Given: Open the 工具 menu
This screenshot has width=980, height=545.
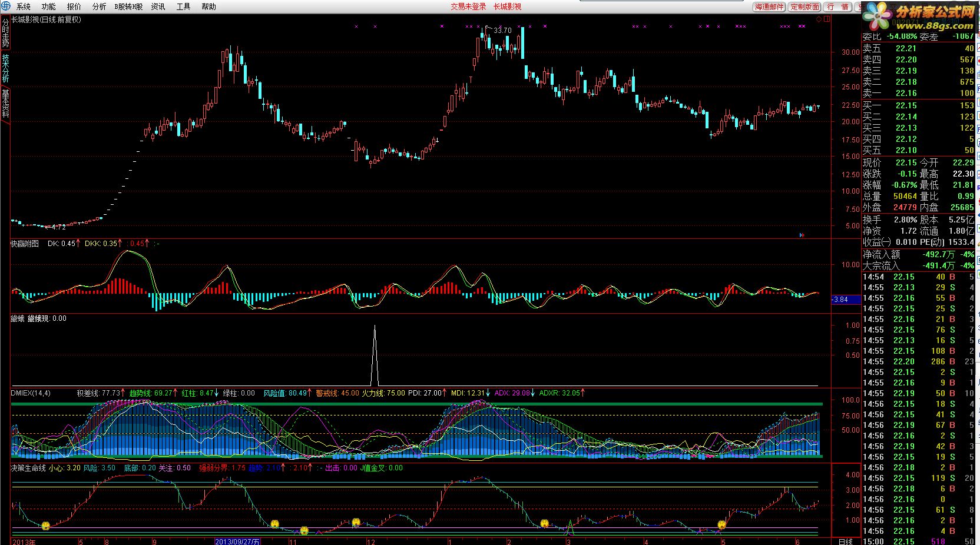Looking at the screenshot, I should pyautogui.click(x=183, y=6).
